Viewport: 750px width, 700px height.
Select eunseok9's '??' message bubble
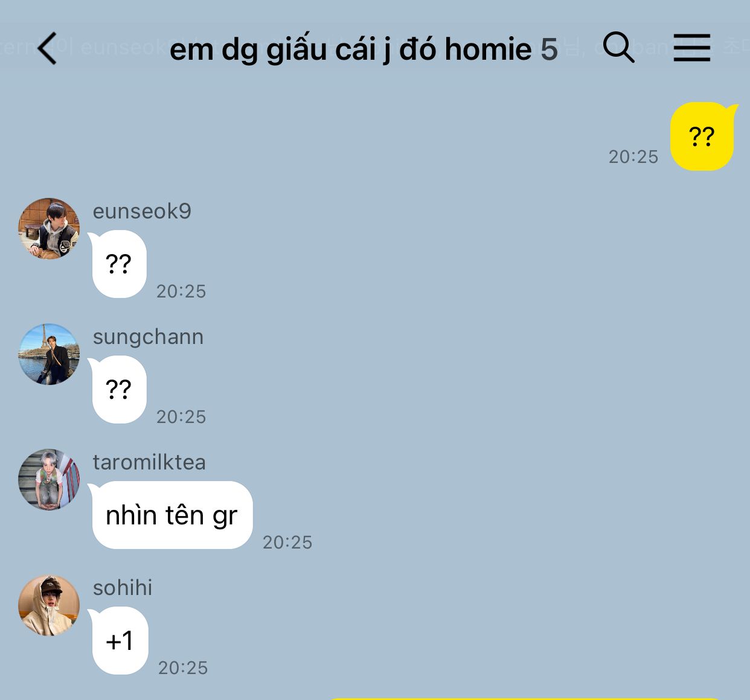tap(119, 264)
